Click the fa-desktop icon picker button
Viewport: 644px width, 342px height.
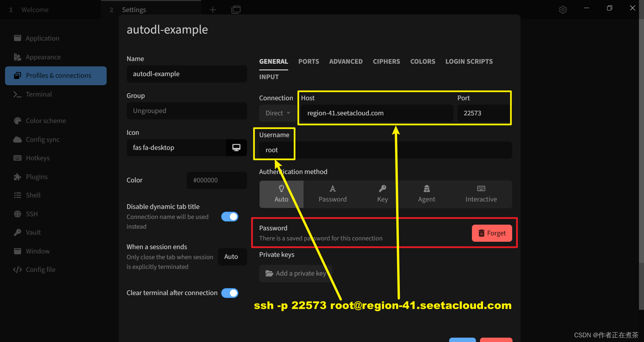click(x=236, y=148)
